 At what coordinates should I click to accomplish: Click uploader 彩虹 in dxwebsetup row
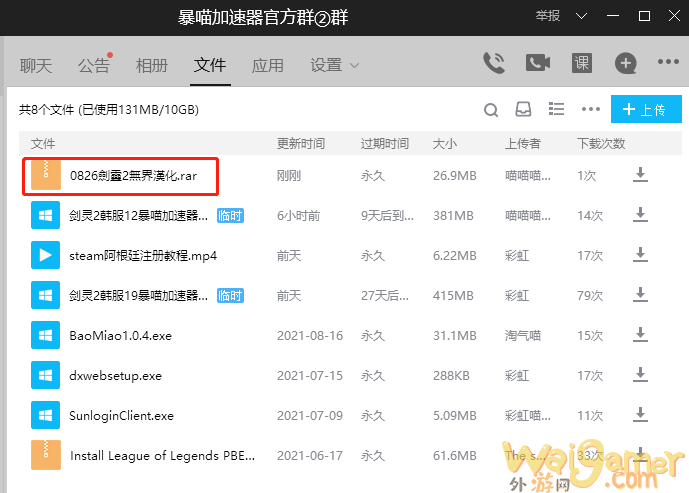517,376
